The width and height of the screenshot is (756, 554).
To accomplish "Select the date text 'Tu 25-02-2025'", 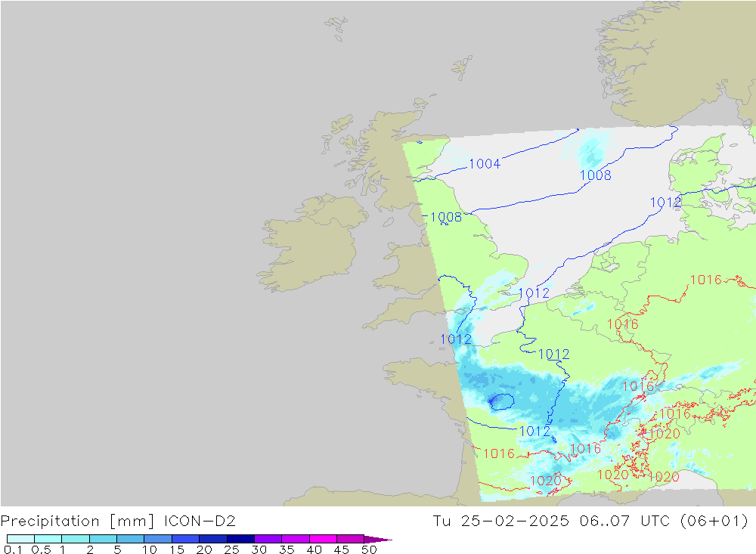I will point(501,522).
